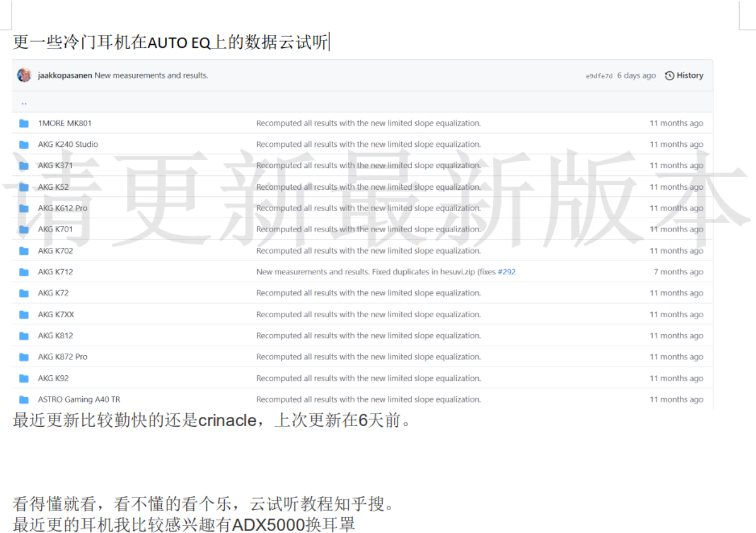
Task: Open the AKG K7XX folder name
Action: [56, 315]
